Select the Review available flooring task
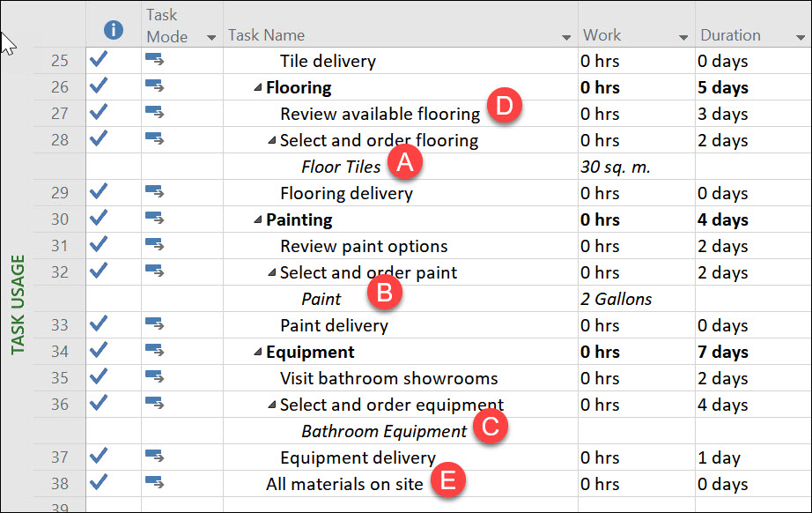812x513 pixels. (x=380, y=114)
